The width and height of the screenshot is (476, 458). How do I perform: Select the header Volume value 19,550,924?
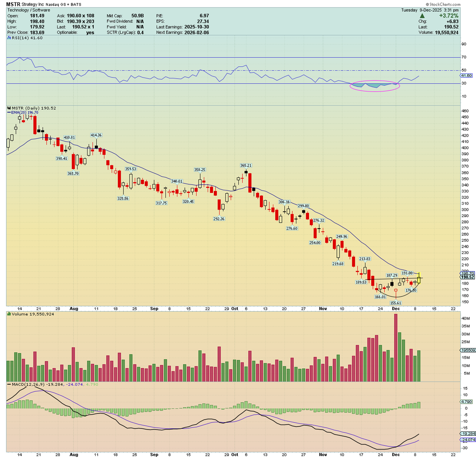pos(446,33)
